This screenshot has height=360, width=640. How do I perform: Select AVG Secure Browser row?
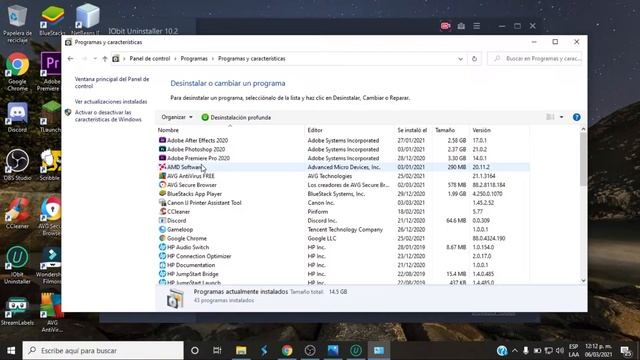pos(343,185)
